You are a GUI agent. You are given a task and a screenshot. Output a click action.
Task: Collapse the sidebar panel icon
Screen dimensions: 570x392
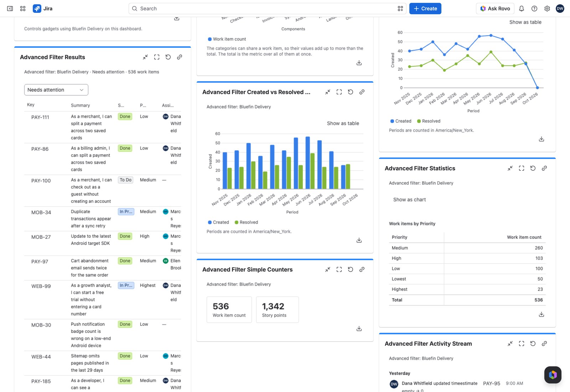[x=10, y=9]
